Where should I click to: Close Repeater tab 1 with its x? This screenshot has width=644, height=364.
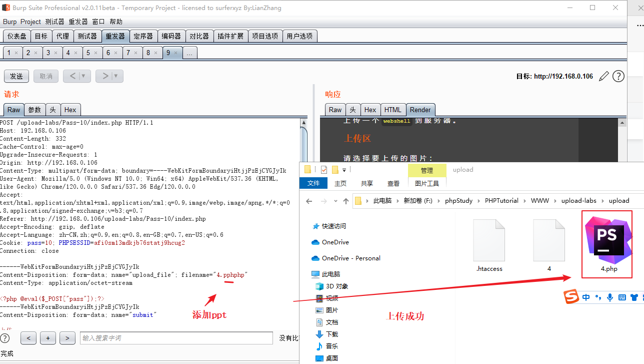pos(16,53)
